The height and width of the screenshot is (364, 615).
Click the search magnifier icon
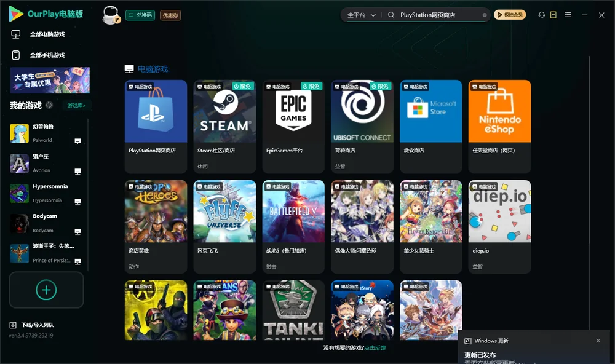point(391,15)
